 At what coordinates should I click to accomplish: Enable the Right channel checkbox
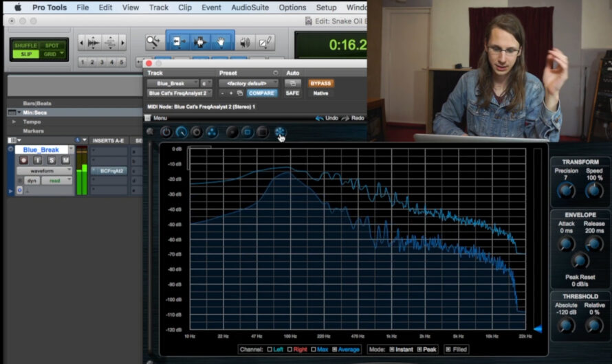coord(289,349)
